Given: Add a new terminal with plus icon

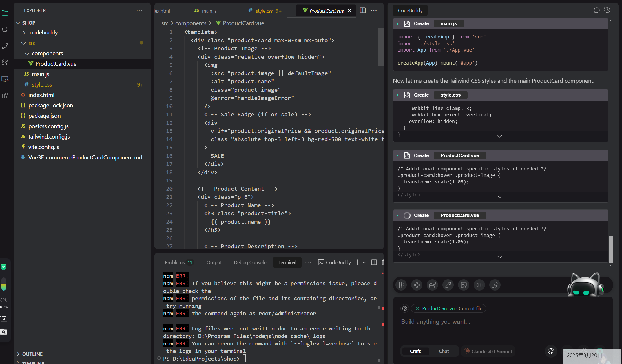Looking at the screenshot, I should pyautogui.click(x=357, y=262).
